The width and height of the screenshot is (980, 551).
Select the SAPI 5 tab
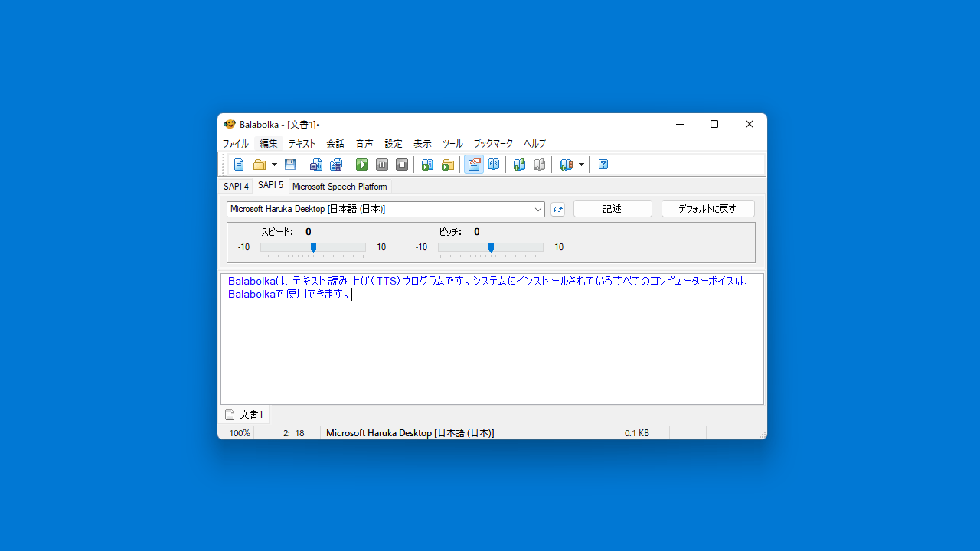(x=270, y=185)
